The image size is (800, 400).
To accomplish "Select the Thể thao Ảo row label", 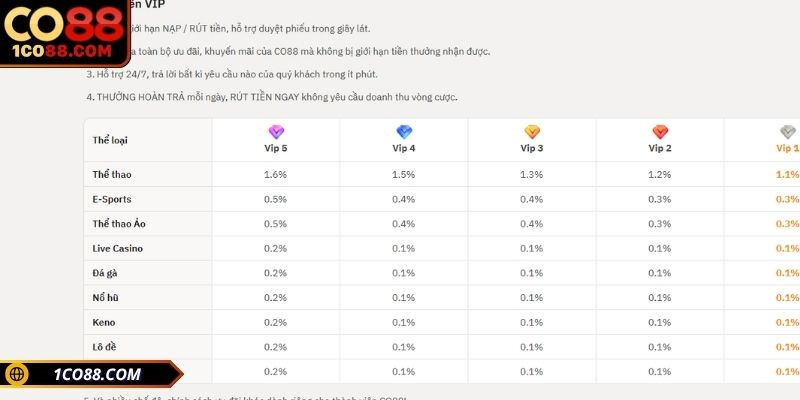I will [119, 224].
